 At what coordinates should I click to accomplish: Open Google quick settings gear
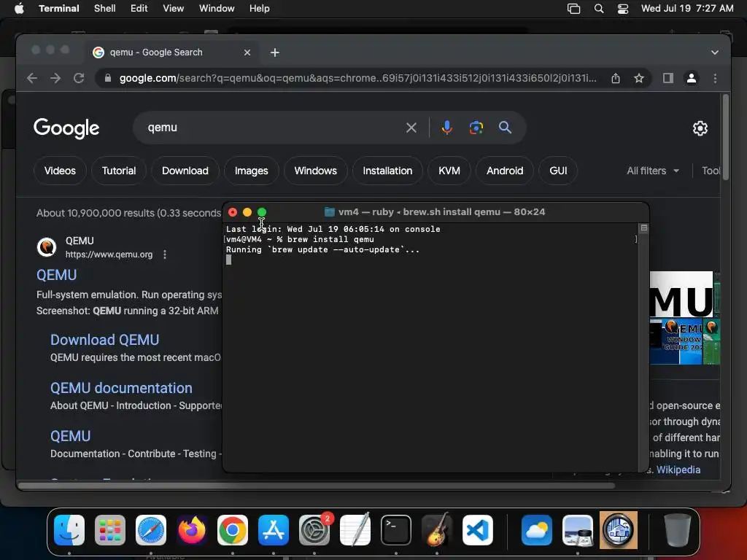pyautogui.click(x=700, y=128)
